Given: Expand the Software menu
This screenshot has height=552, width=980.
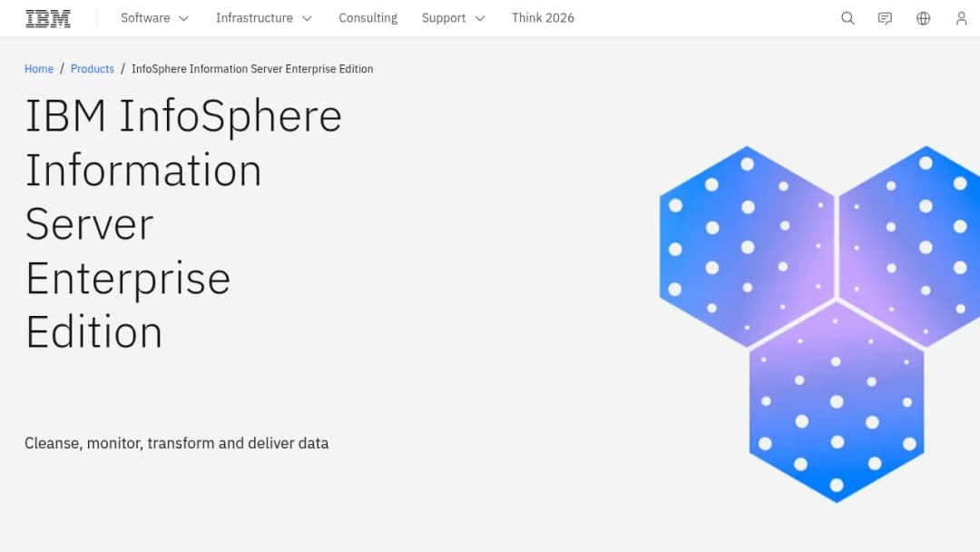Looking at the screenshot, I should [x=154, y=18].
